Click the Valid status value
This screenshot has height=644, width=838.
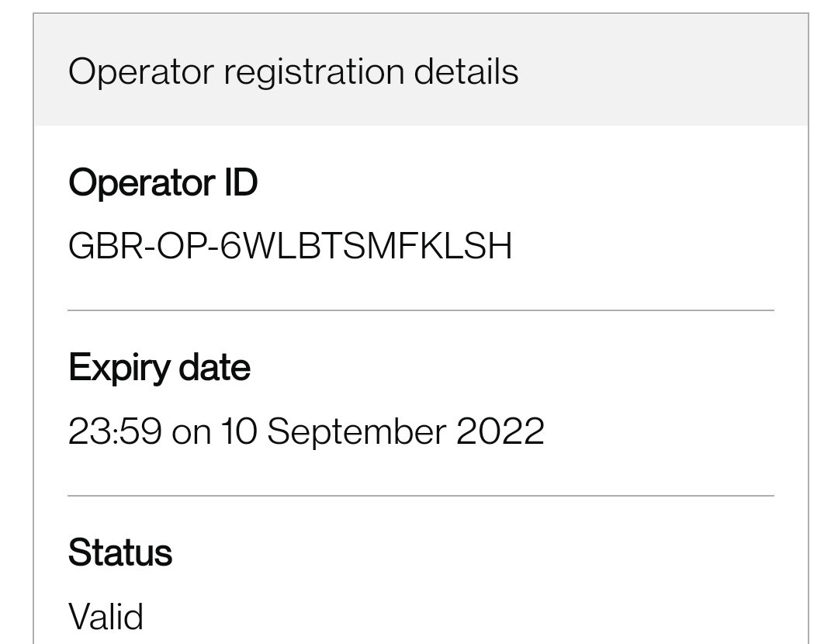tap(106, 616)
